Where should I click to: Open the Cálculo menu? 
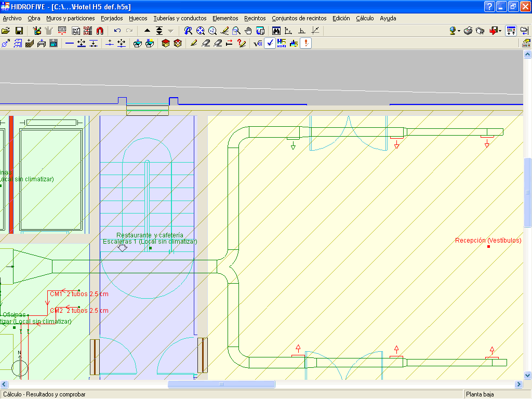[x=365, y=18]
